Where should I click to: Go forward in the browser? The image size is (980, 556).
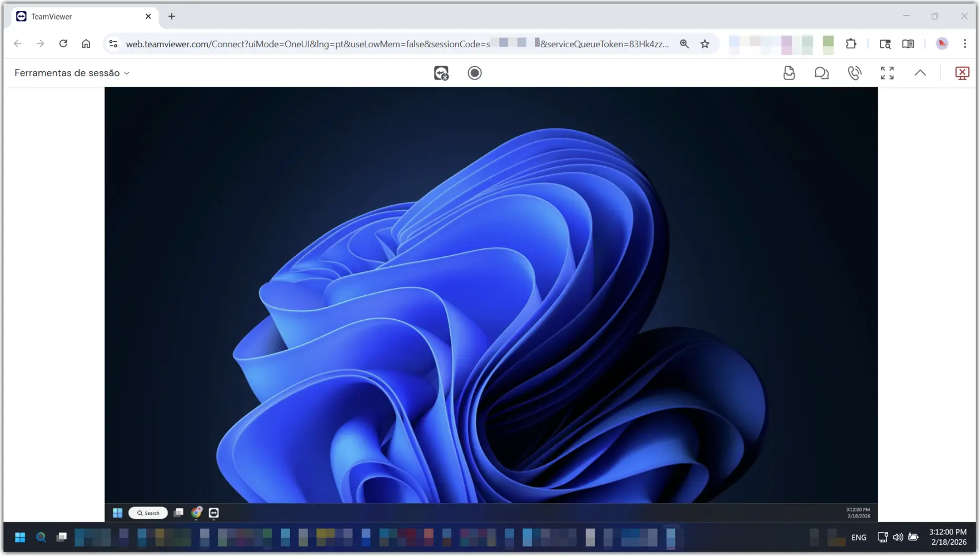point(40,43)
